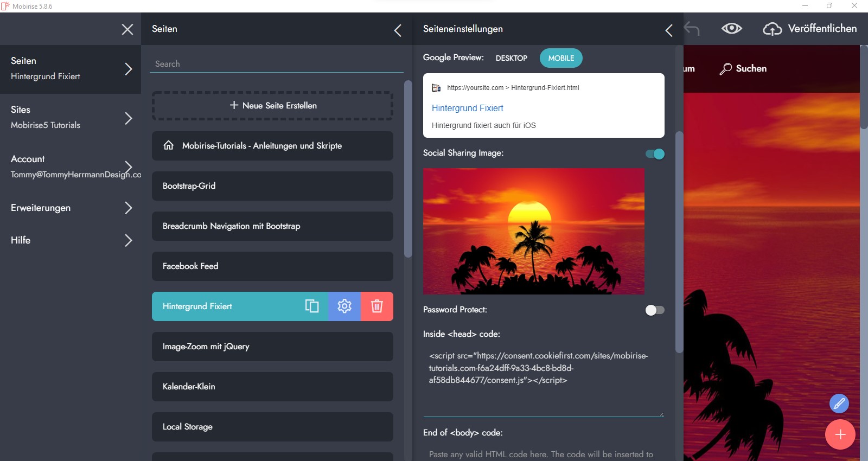Click the undo arrow icon
Screen dimensions: 868x461
[692, 28]
